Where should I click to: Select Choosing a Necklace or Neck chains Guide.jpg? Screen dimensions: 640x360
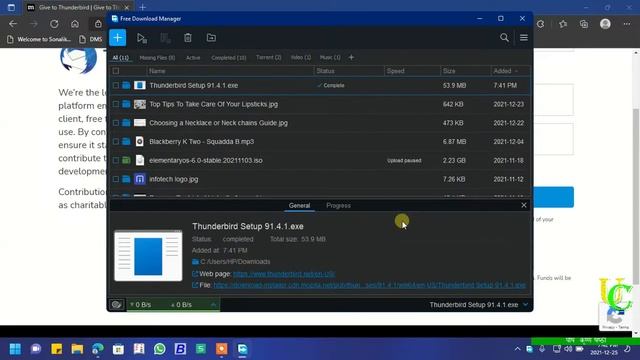[218, 123]
